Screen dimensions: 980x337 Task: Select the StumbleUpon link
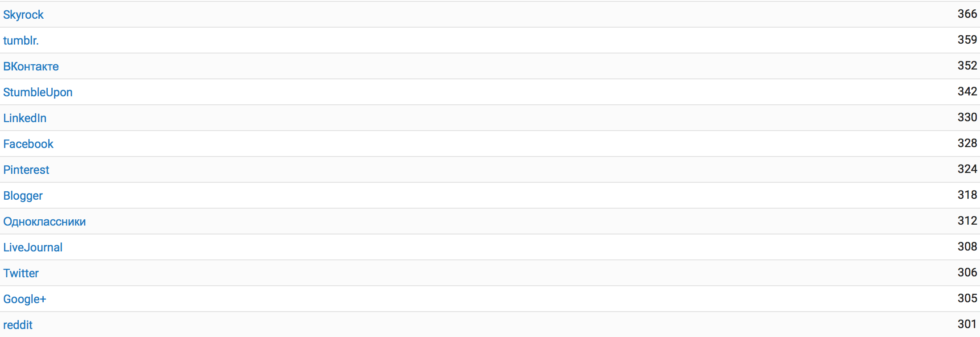click(x=37, y=92)
